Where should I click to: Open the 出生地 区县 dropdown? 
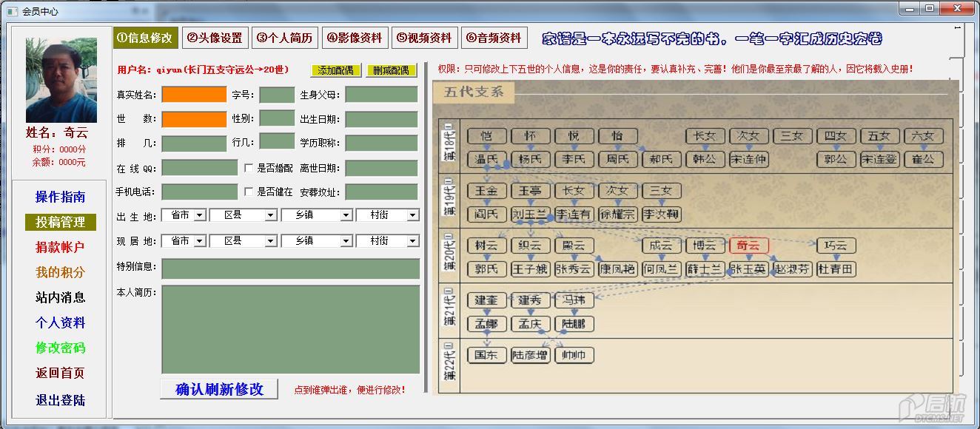(244, 215)
